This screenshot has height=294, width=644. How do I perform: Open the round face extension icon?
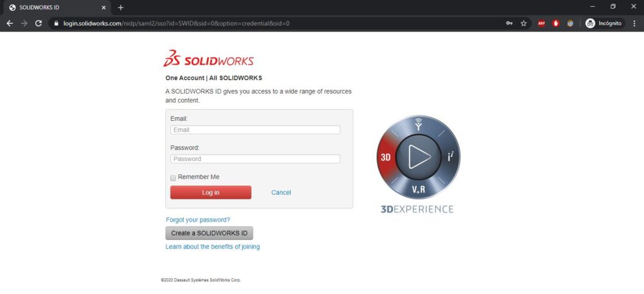[570, 23]
